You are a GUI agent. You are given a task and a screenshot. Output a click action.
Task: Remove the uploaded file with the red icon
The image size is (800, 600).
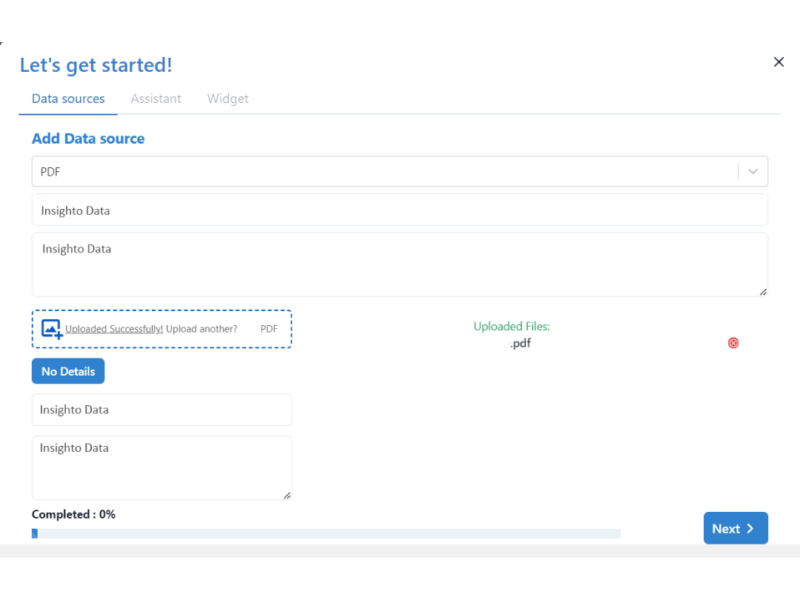pyautogui.click(x=733, y=343)
